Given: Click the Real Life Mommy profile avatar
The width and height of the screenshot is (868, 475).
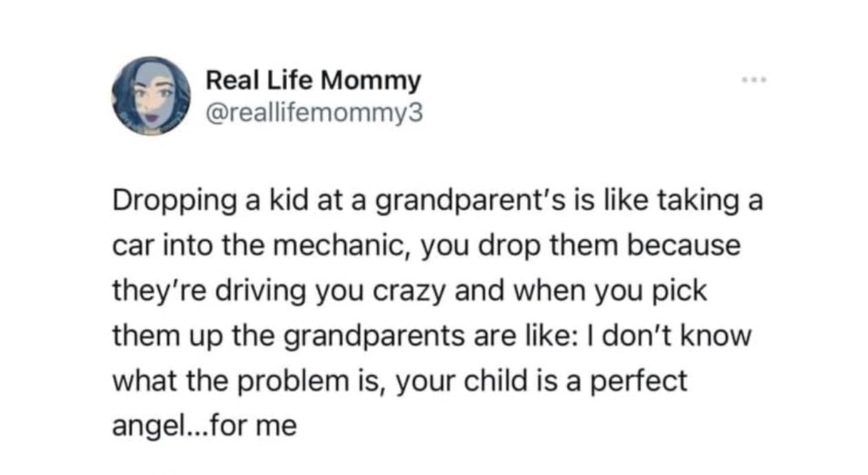Looking at the screenshot, I should [152, 95].
